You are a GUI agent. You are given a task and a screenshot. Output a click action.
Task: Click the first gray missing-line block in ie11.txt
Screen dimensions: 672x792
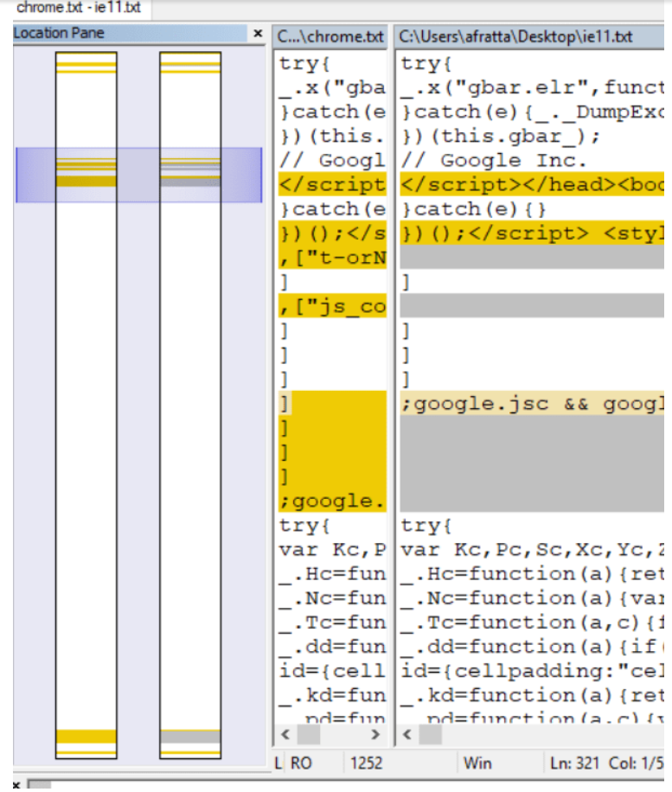(532, 257)
